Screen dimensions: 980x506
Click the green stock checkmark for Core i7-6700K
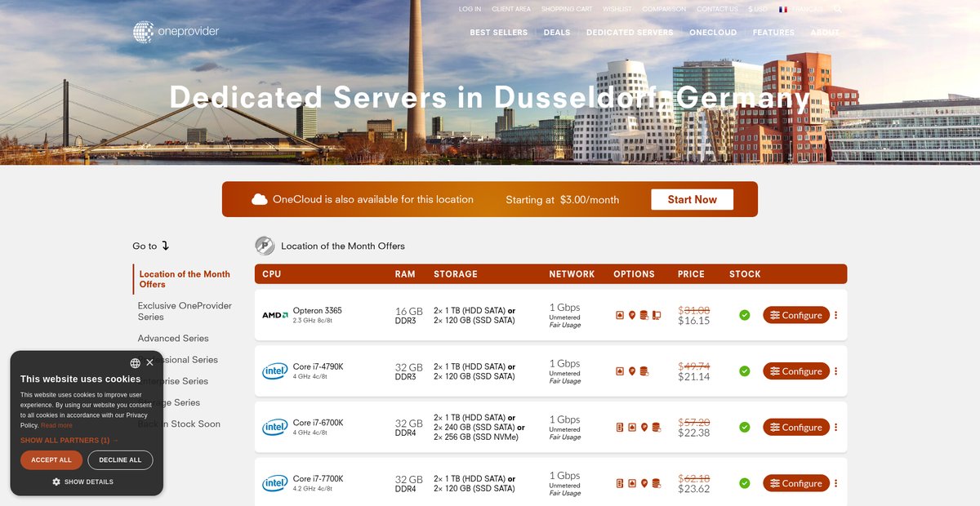click(x=745, y=427)
